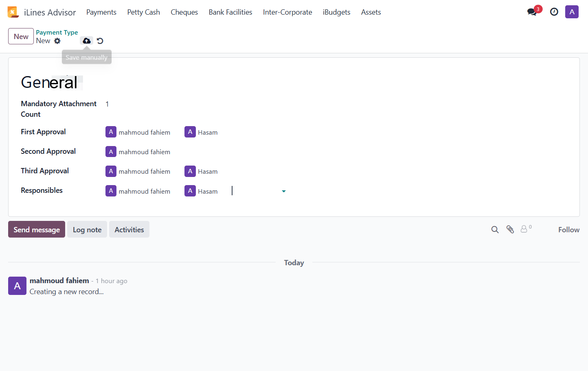Open the user account avatar menu

572,12
